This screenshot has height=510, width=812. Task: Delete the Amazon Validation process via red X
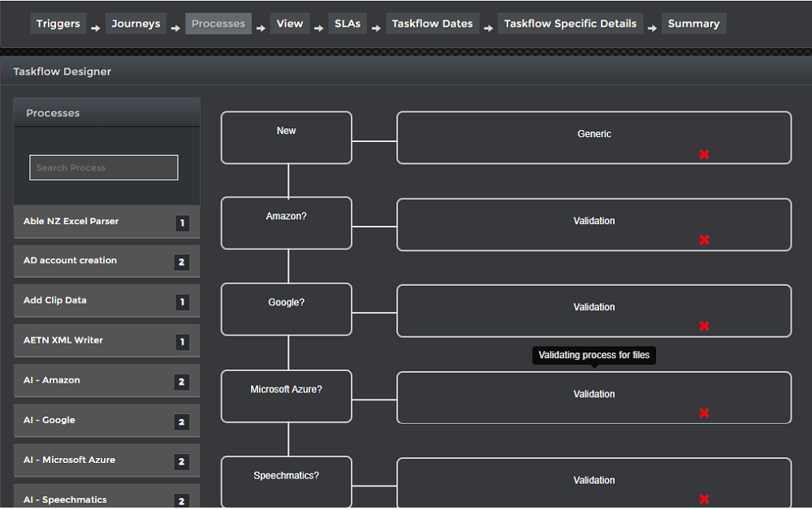(x=704, y=240)
